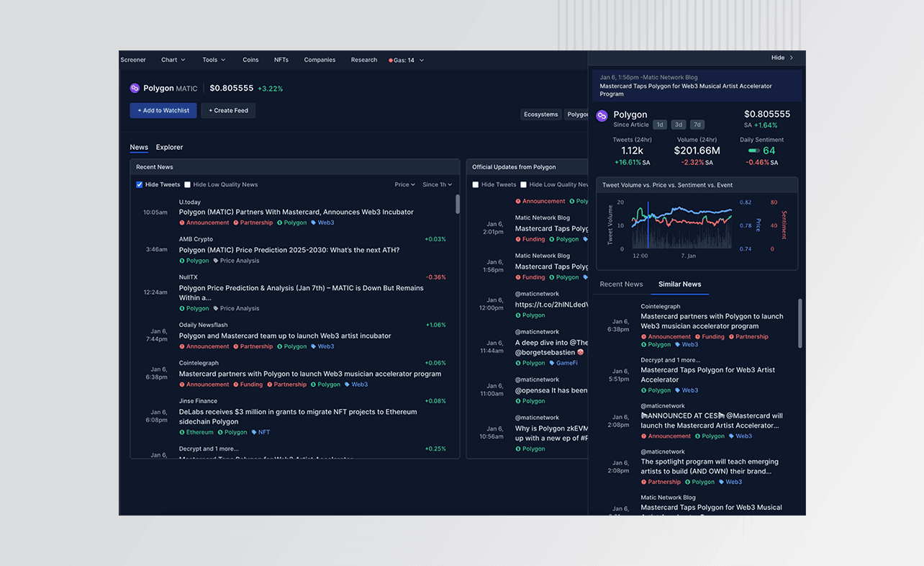Switch to Recent News tab in side panel
This screenshot has width=924, height=566.
coord(621,284)
